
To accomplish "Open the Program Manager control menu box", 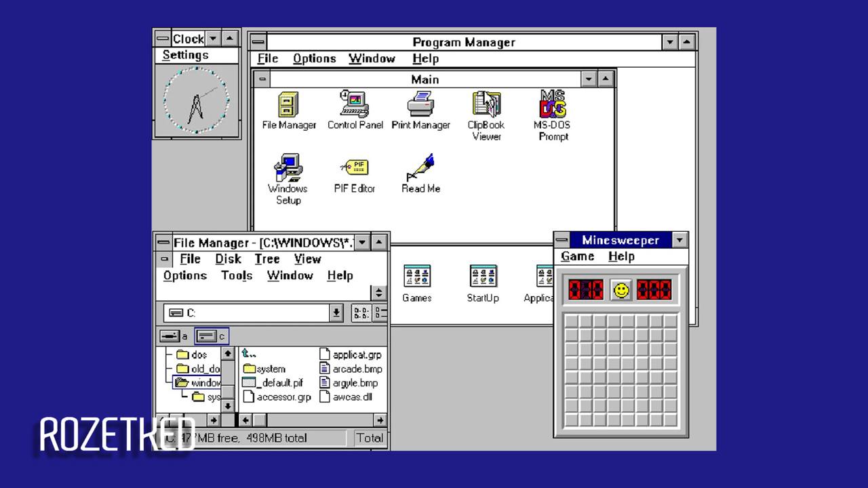I will pos(258,42).
